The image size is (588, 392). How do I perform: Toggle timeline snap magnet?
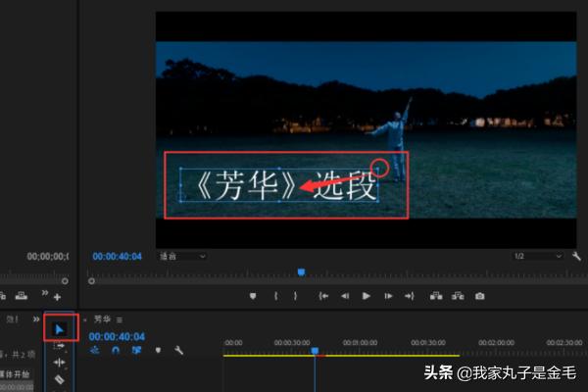[117, 350]
